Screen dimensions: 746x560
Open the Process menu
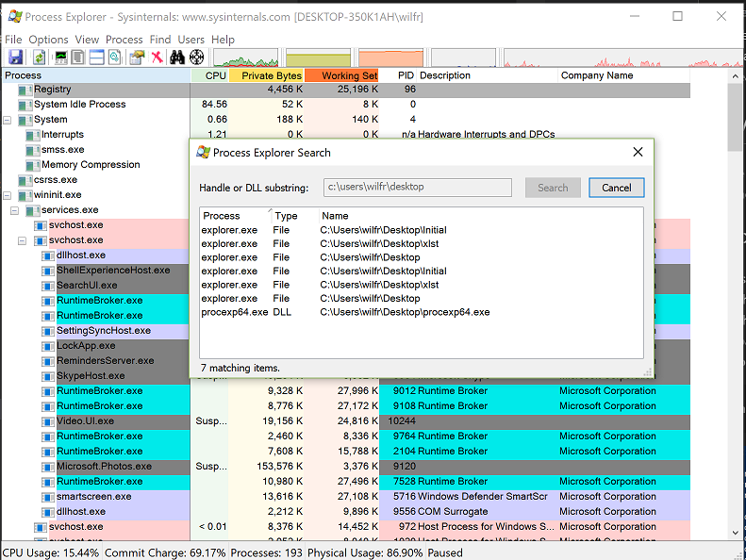coord(124,40)
